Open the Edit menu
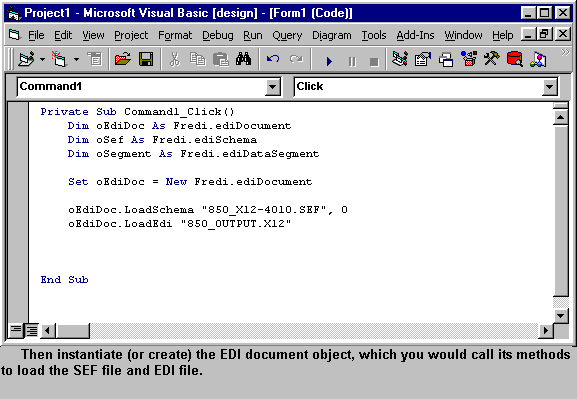This screenshot has width=577, height=399. tap(63, 35)
